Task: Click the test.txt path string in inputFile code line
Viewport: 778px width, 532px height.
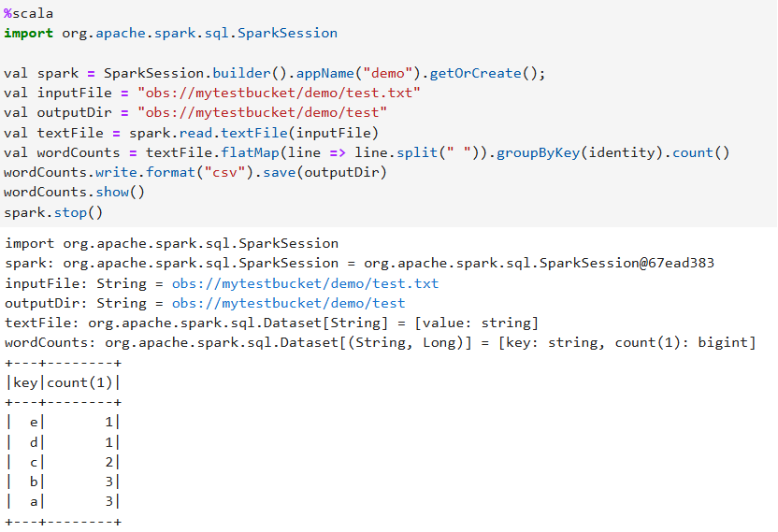Action: [279, 93]
